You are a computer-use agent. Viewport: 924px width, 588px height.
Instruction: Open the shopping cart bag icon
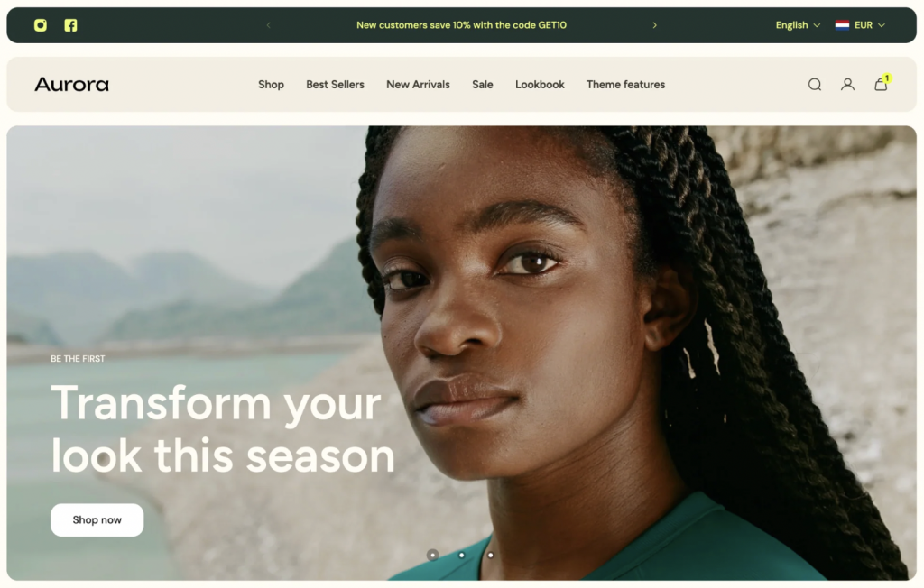coord(881,84)
